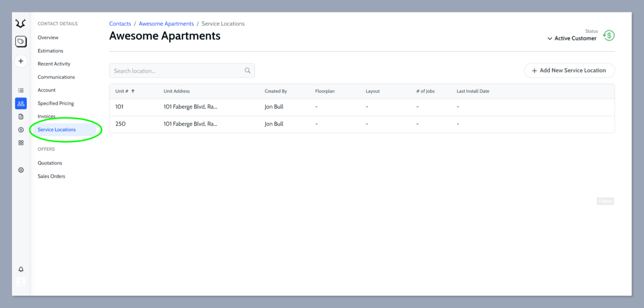Screen dimensions: 644x308
Task: Click the search magnifier icon
Action: point(247,70)
